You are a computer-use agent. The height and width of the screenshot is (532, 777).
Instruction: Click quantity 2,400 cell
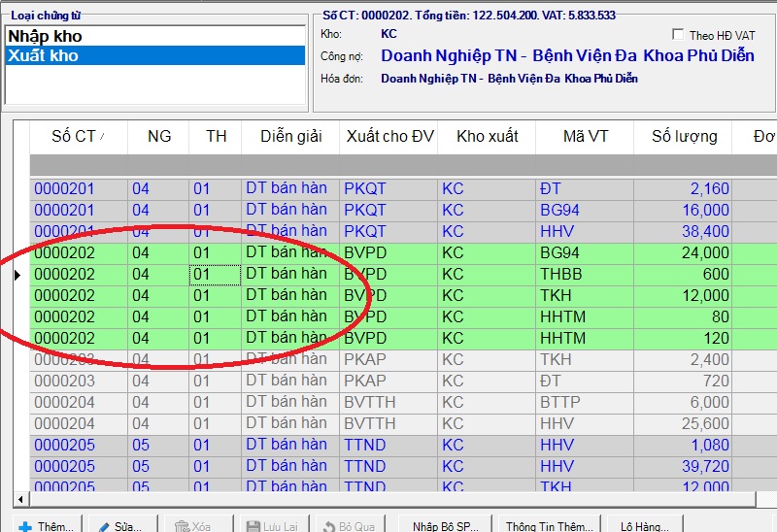[684, 359]
